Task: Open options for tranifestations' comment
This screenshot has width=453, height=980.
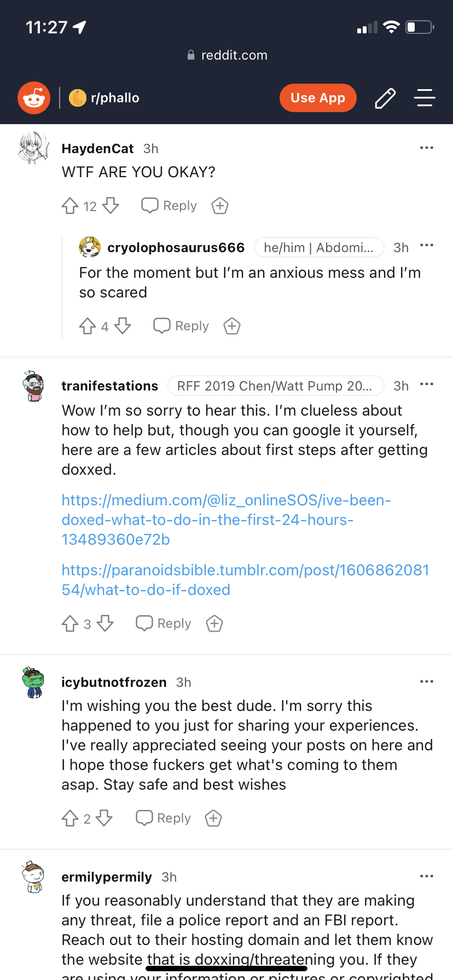Action: (x=426, y=384)
